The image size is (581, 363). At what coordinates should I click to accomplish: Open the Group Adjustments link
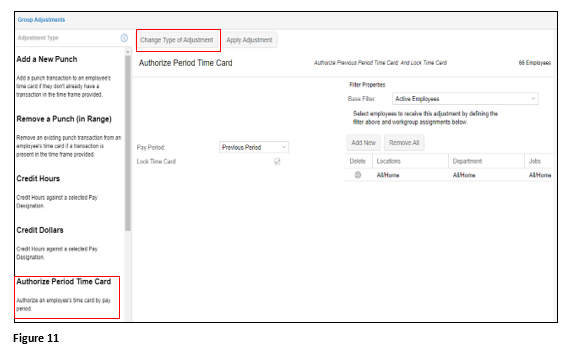tap(41, 20)
